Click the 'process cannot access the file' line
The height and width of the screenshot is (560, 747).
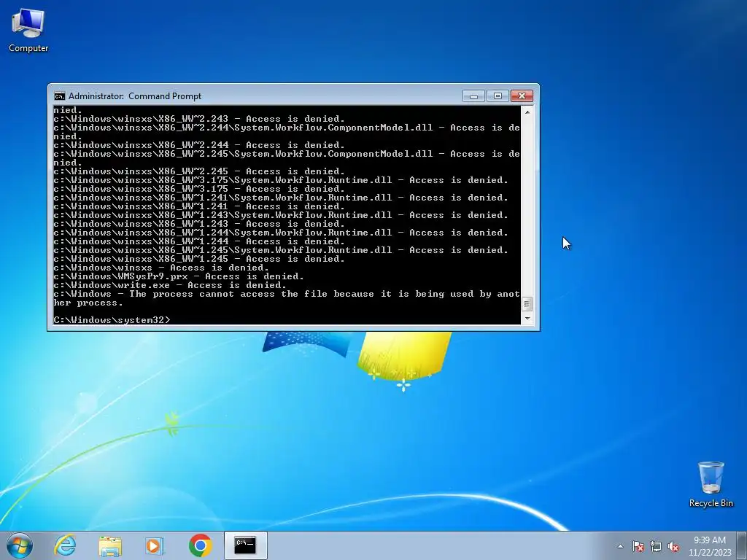click(x=287, y=298)
